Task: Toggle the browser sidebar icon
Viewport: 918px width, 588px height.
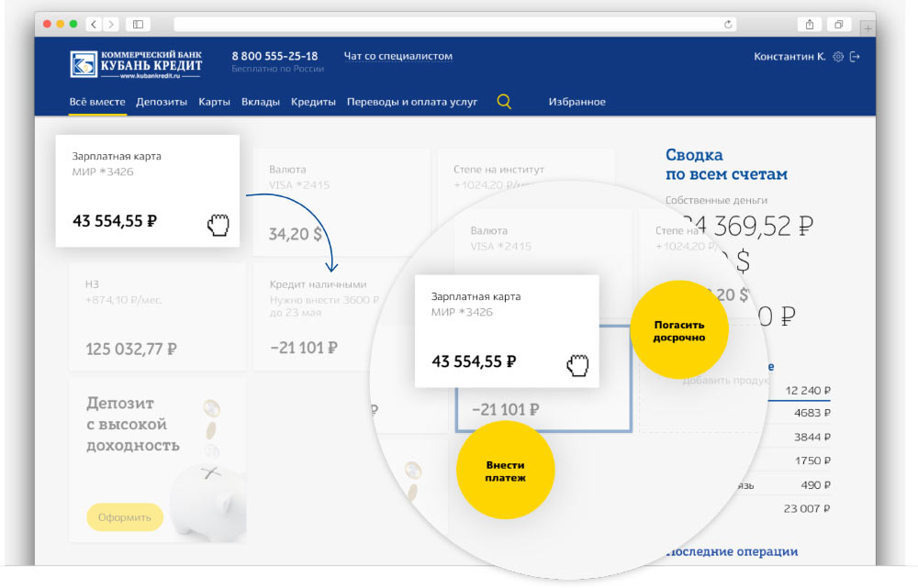Action: pos(139,25)
